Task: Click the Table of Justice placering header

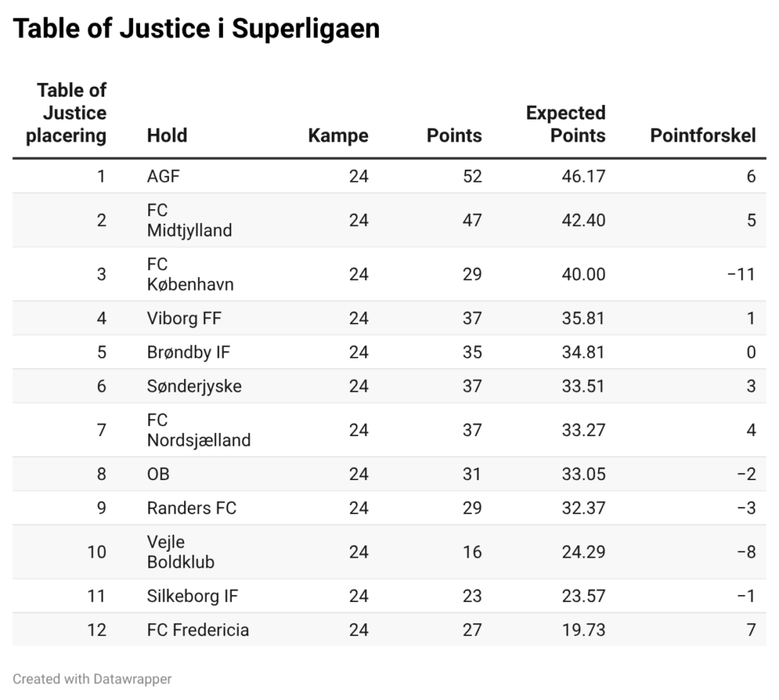Action: (x=67, y=113)
